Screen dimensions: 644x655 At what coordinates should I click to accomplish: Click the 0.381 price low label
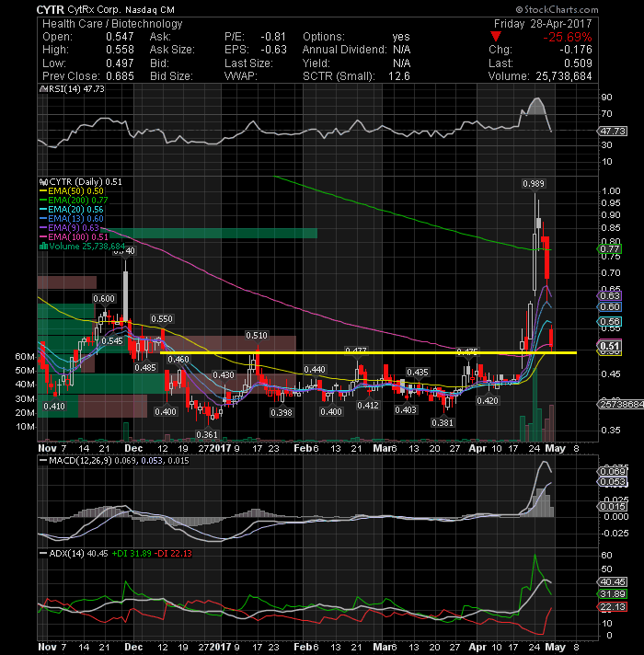point(443,423)
